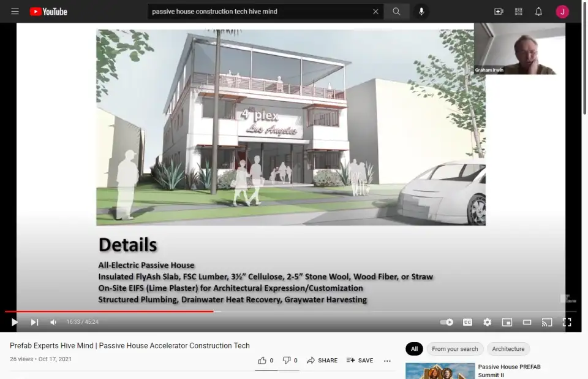View notifications bell
Screen dimensions: 588x379
click(538, 12)
